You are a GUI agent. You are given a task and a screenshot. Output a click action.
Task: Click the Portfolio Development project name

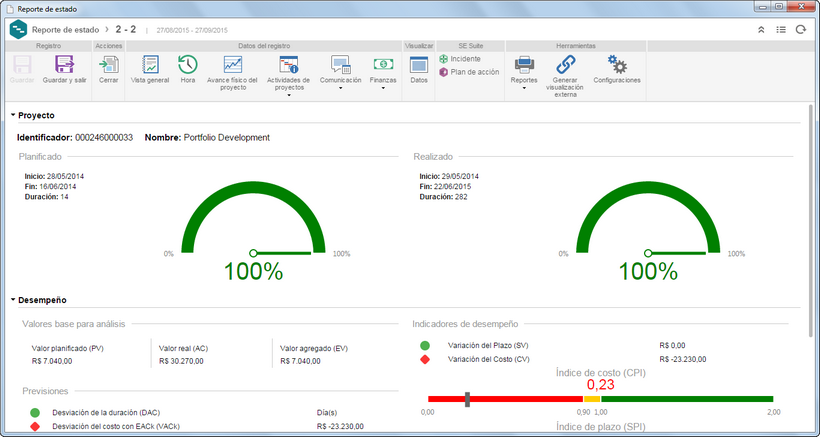[227, 138]
